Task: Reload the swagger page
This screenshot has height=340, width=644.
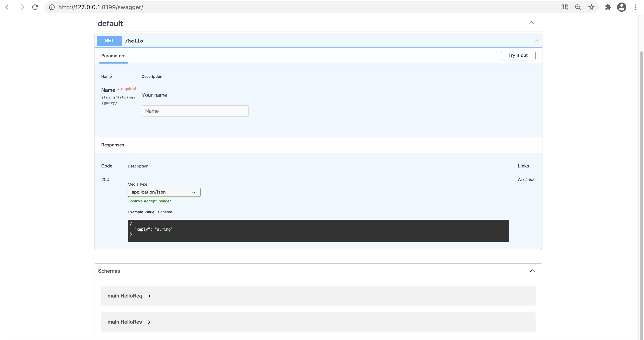Action: [x=35, y=7]
